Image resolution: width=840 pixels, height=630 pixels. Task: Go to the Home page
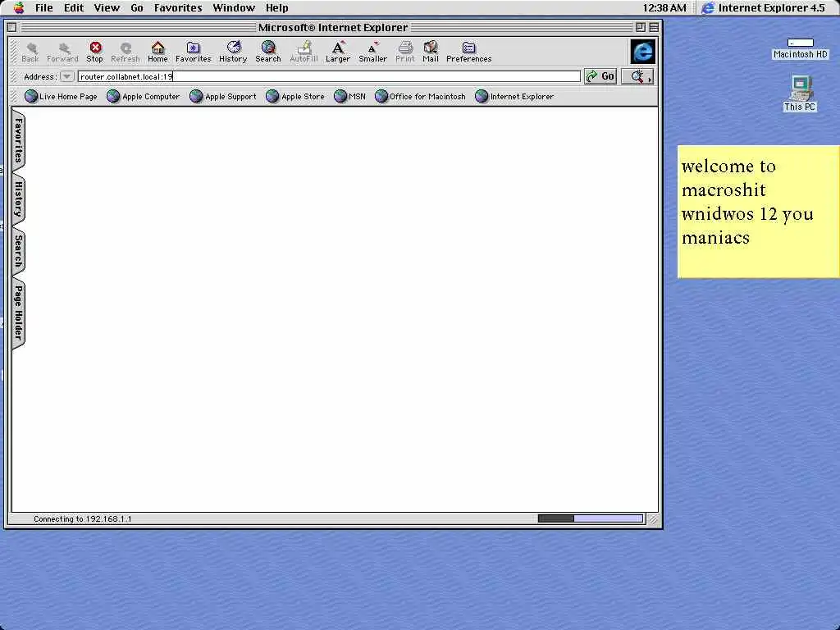[157, 52]
